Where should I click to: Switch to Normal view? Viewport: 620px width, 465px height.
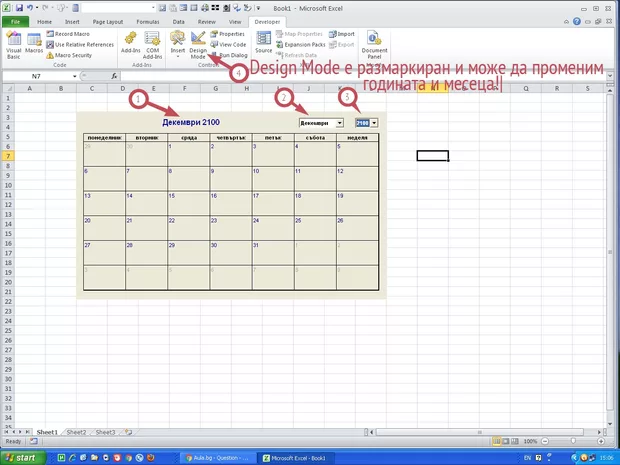[496, 441]
